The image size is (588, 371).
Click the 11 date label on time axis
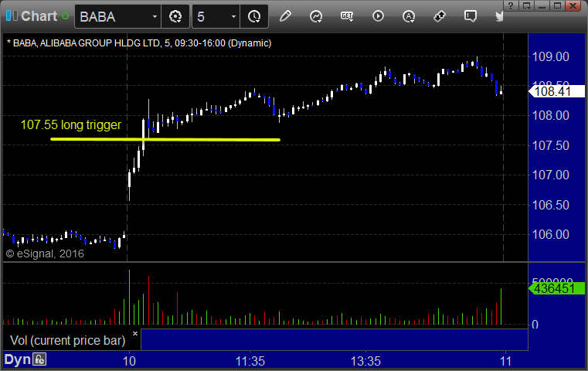pos(505,361)
